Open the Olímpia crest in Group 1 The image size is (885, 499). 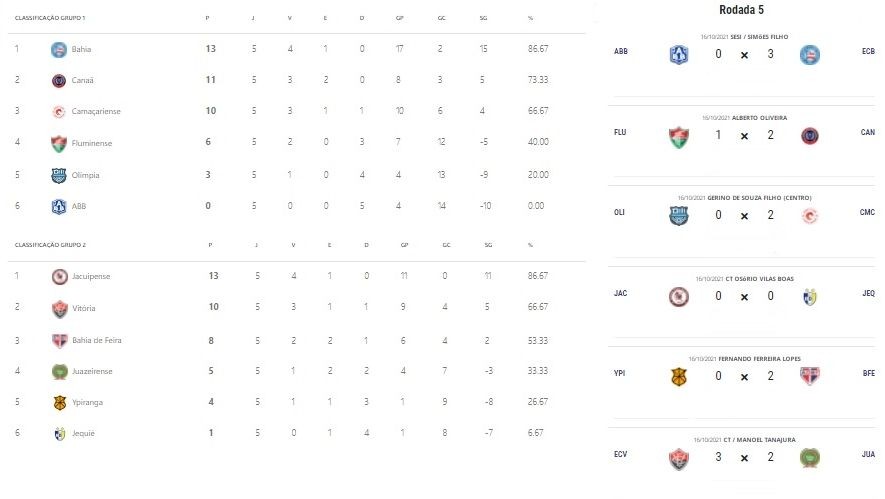click(59, 176)
